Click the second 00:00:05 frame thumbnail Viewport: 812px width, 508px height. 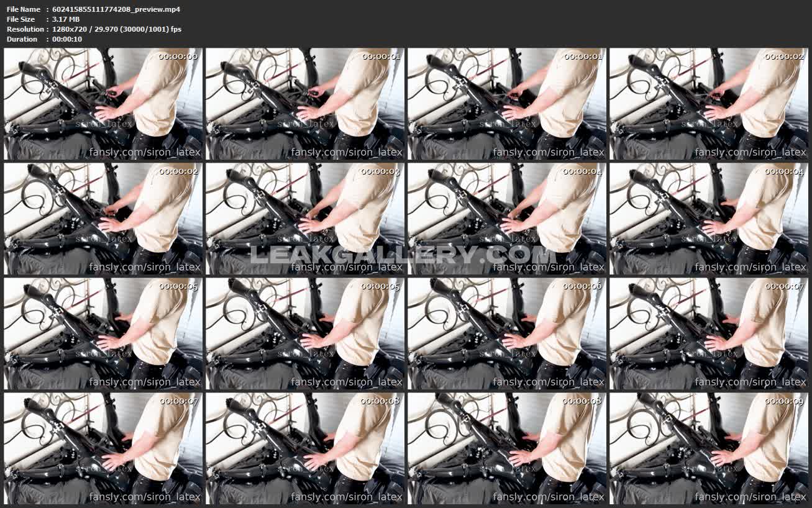coord(304,333)
